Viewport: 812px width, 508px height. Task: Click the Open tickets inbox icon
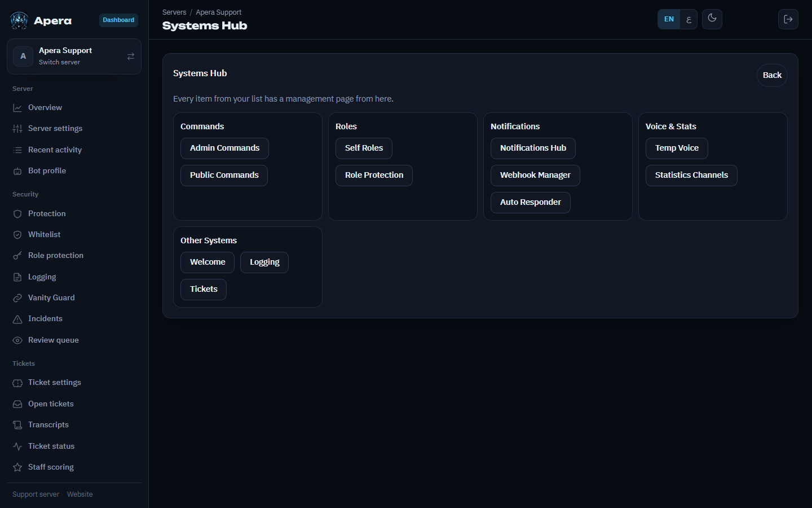(x=17, y=404)
